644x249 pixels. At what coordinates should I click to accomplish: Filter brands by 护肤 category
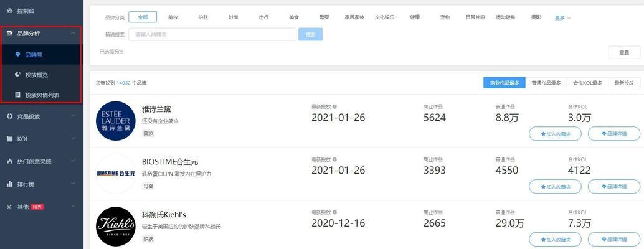pyautogui.click(x=203, y=17)
